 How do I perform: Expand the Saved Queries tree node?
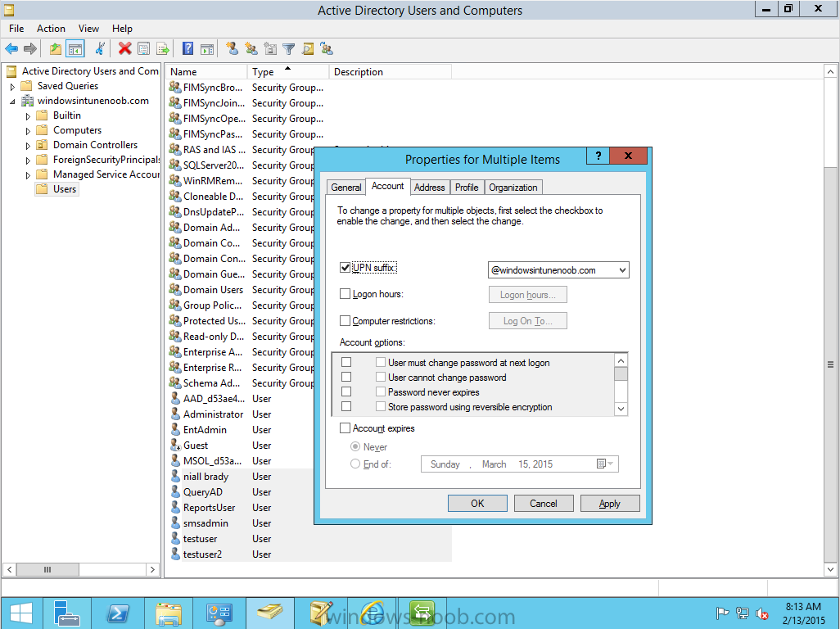click(12, 86)
